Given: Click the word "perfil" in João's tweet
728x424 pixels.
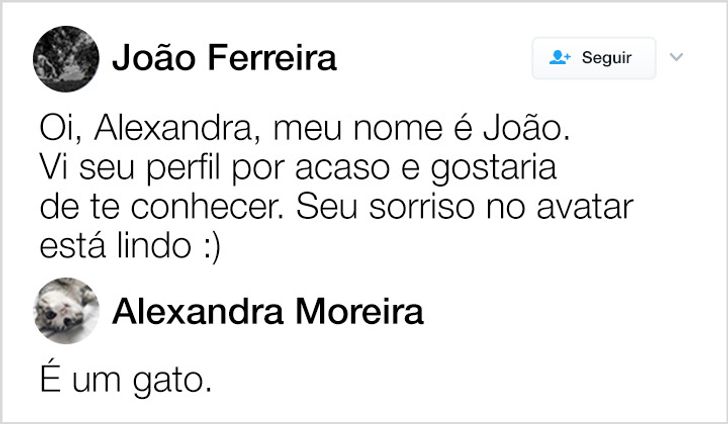Looking at the screenshot, I should (x=183, y=168).
